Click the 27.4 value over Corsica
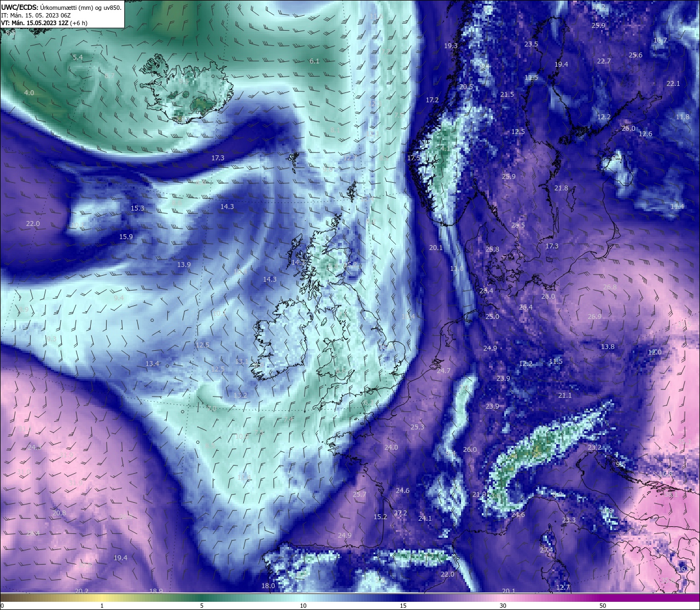 [x=546, y=550]
